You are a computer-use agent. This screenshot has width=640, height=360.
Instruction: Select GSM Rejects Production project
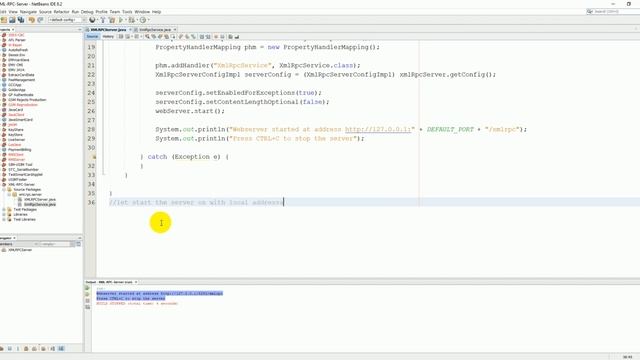(27, 100)
